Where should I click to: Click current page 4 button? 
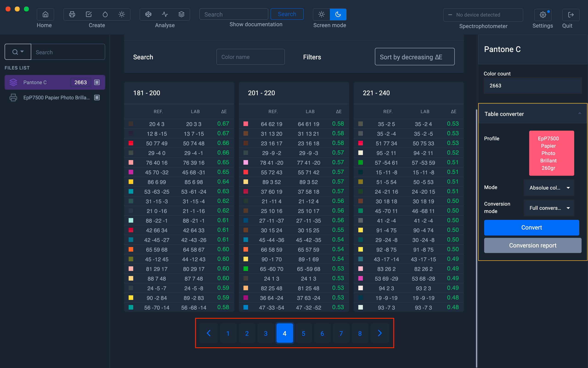[285, 333]
